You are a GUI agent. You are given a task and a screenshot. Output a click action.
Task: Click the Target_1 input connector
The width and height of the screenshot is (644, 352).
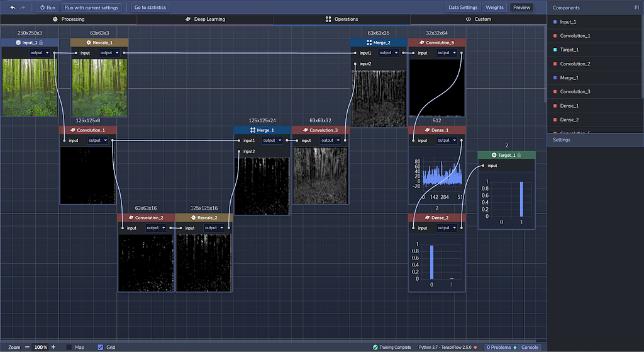tap(484, 166)
